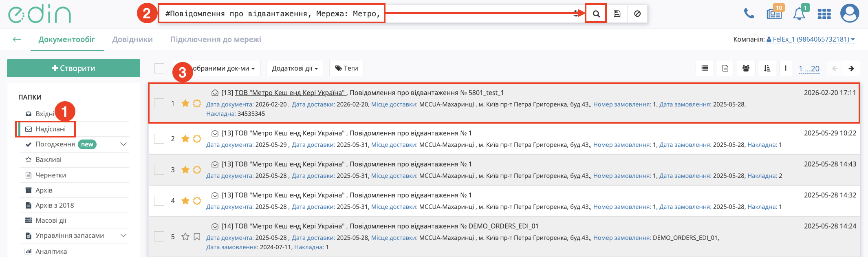The image size is (868, 257).
Task: Open the phone support icon
Action: 749,13
